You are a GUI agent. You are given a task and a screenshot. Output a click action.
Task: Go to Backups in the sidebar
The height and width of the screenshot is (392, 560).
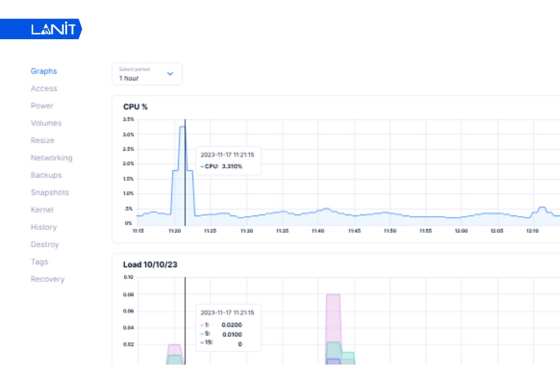coord(46,175)
